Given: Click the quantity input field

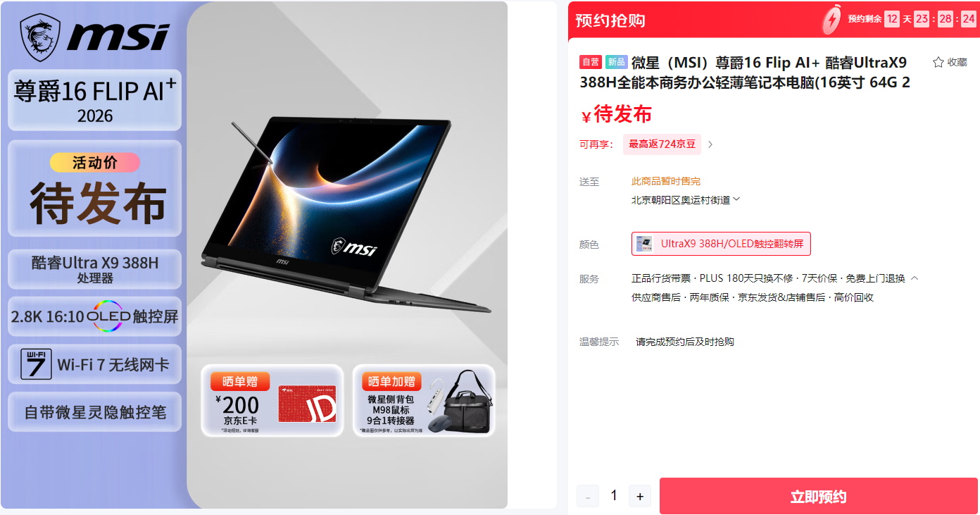Looking at the screenshot, I should (x=613, y=496).
